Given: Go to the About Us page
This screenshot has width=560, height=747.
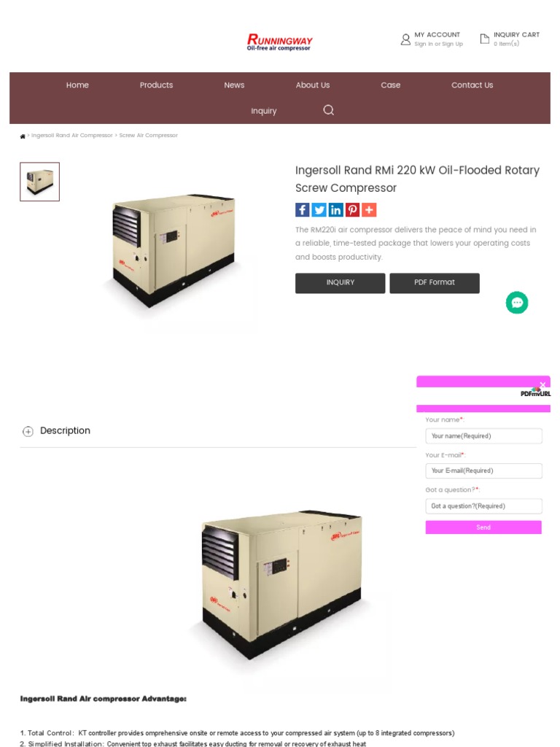Looking at the screenshot, I should coord(312,85).
